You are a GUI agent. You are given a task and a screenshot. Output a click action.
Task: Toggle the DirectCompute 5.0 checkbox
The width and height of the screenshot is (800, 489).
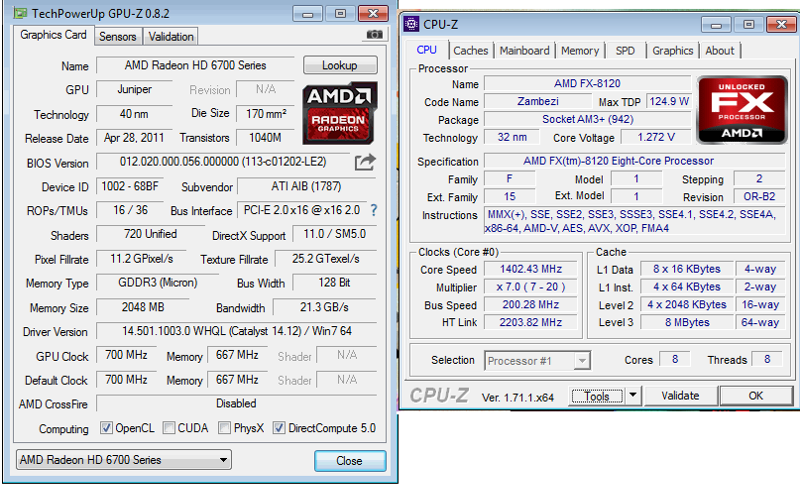click(x=279, y=428)
